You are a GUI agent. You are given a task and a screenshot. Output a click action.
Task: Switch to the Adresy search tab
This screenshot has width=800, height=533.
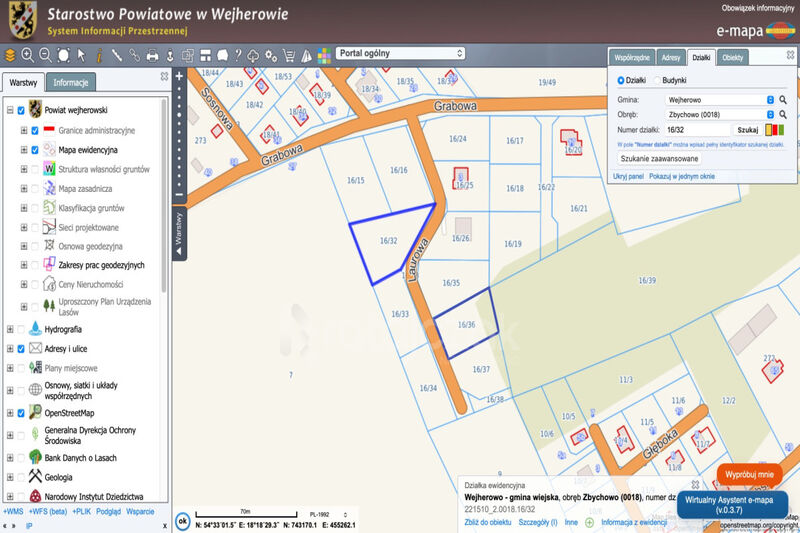coord(671,58)
